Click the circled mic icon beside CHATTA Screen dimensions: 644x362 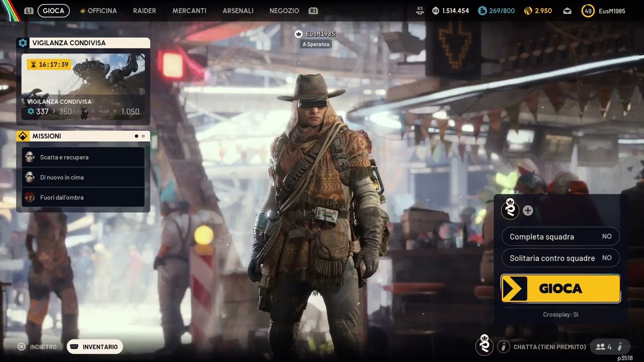point(503,346)
